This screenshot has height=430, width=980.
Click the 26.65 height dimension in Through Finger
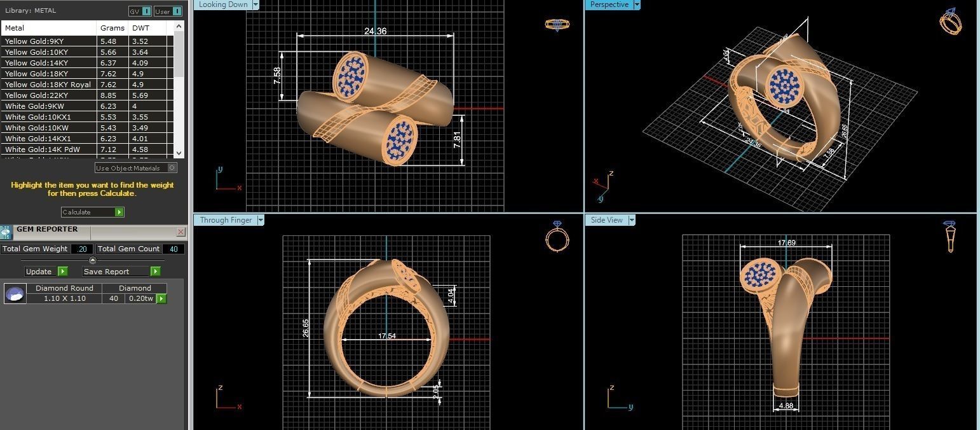pos(306,328)
